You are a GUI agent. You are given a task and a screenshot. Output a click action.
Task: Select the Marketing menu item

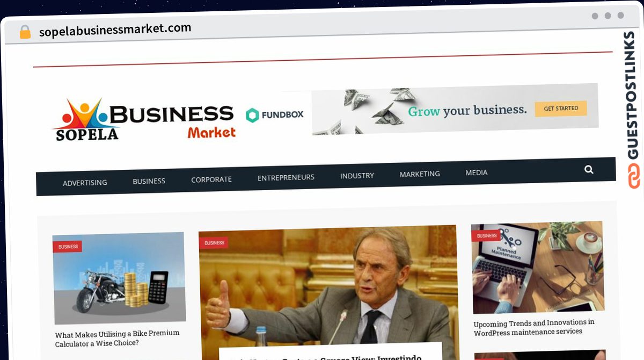[x=420, y=174]
